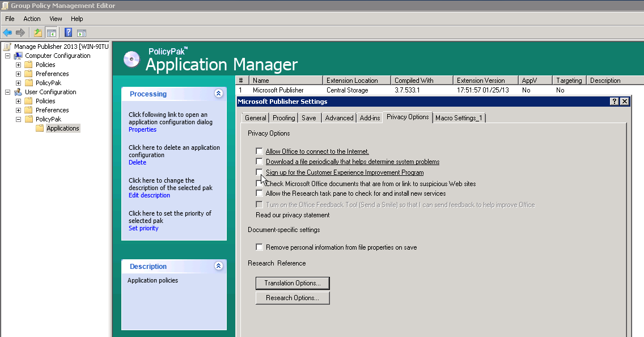
Task: Switch to the Add-ins tab
Action: (x=370, y=118)
